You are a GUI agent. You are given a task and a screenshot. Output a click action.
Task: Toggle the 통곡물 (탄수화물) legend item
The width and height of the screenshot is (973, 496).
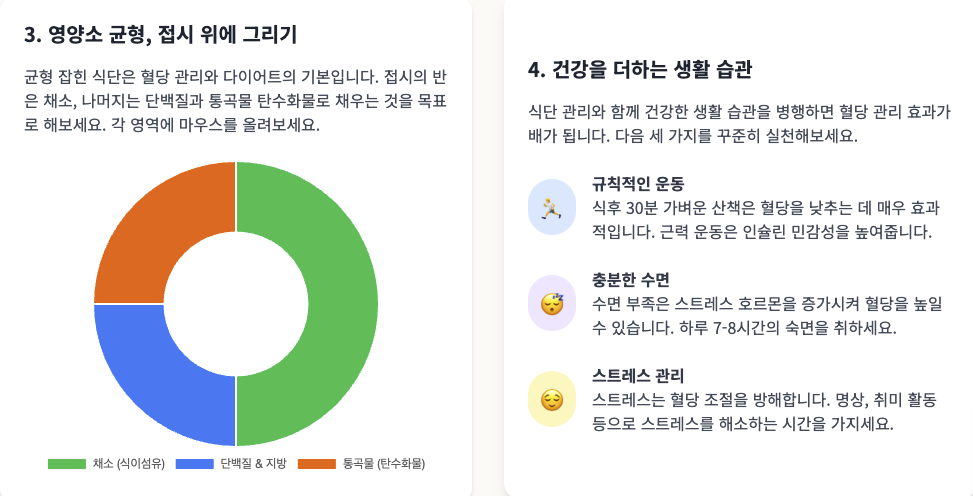tap(362, 464)
